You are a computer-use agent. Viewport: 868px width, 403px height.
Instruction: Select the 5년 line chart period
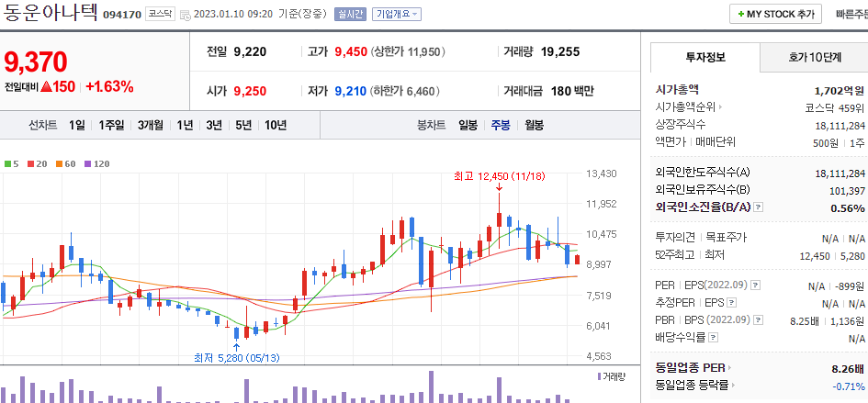243,125
